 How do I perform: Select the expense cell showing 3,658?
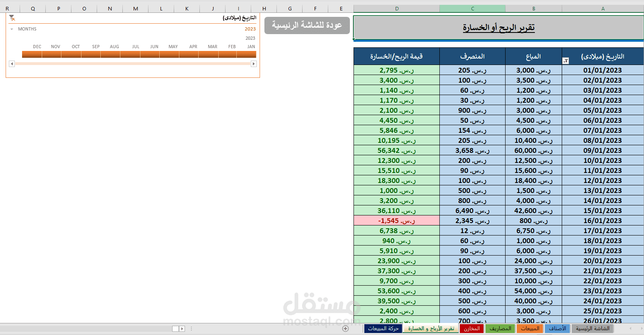point(472,150)
